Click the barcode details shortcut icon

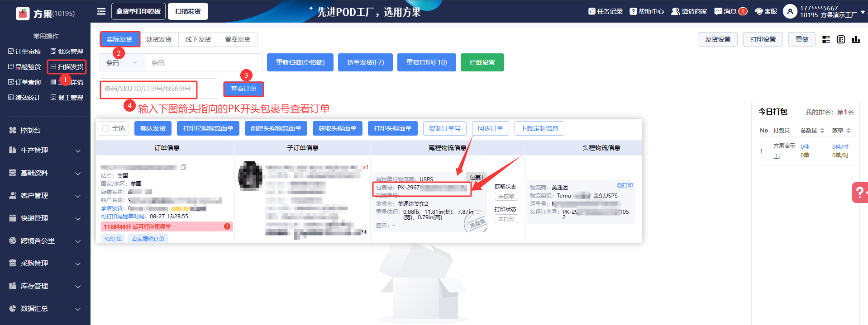(53, 82)
